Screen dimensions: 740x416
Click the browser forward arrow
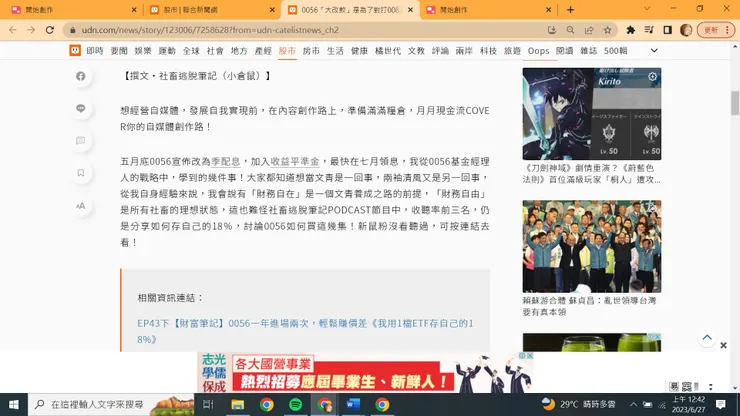coord(31,30)
